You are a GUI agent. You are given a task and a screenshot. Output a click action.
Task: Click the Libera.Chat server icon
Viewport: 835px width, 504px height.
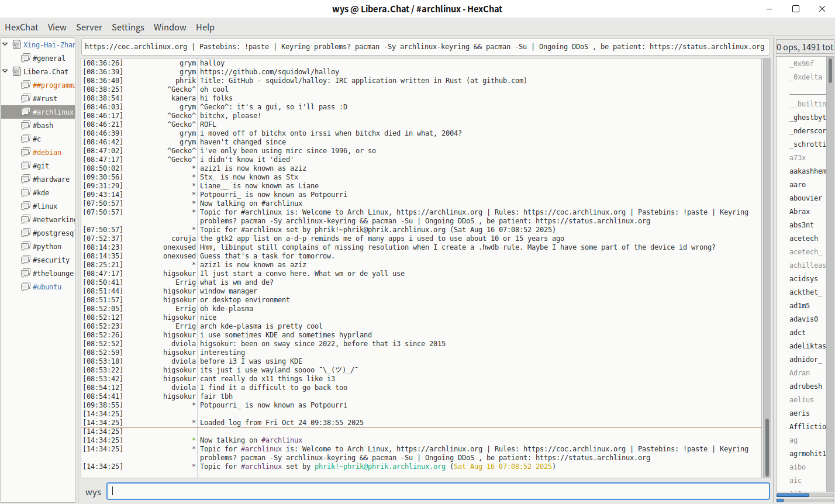pos(17,71)
